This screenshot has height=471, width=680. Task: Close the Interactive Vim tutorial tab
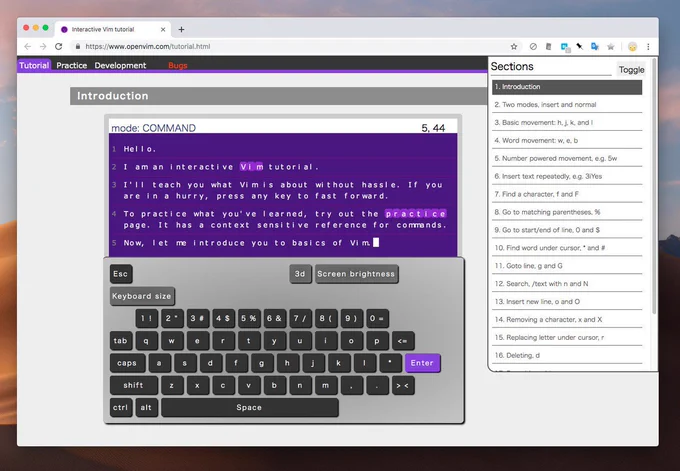coord(163,29)
